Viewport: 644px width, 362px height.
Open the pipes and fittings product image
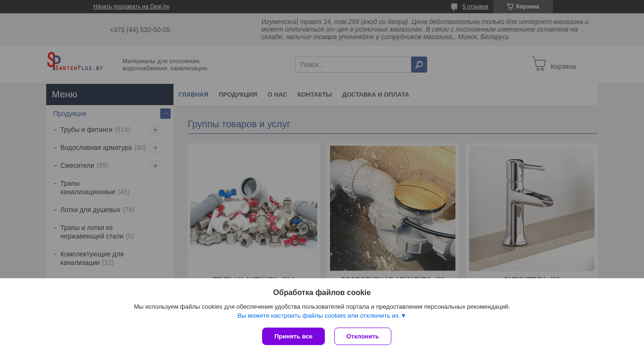[254, 208]
